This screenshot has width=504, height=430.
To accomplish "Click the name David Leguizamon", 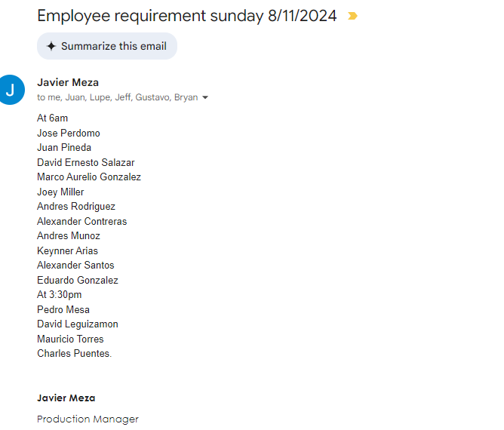I will [78, 324].
